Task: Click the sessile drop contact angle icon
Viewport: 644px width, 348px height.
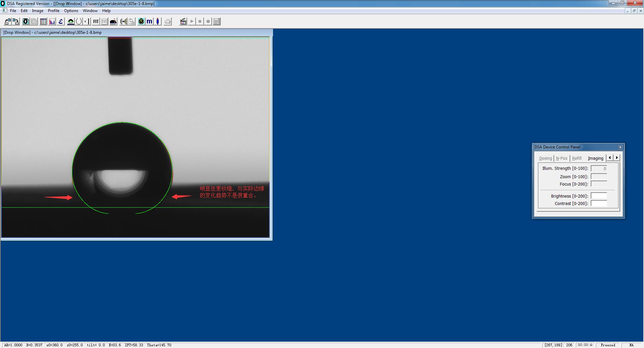Action: point(113,21)
